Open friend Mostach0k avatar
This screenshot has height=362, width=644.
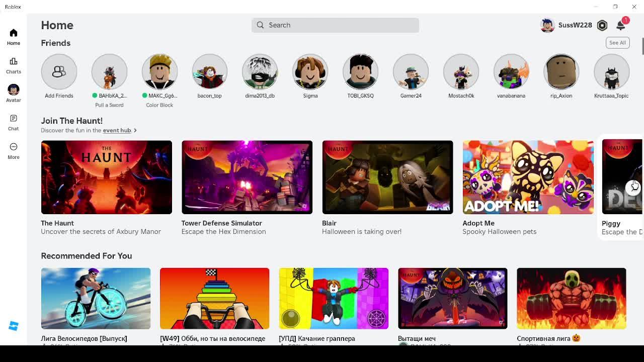coord(461,71)
